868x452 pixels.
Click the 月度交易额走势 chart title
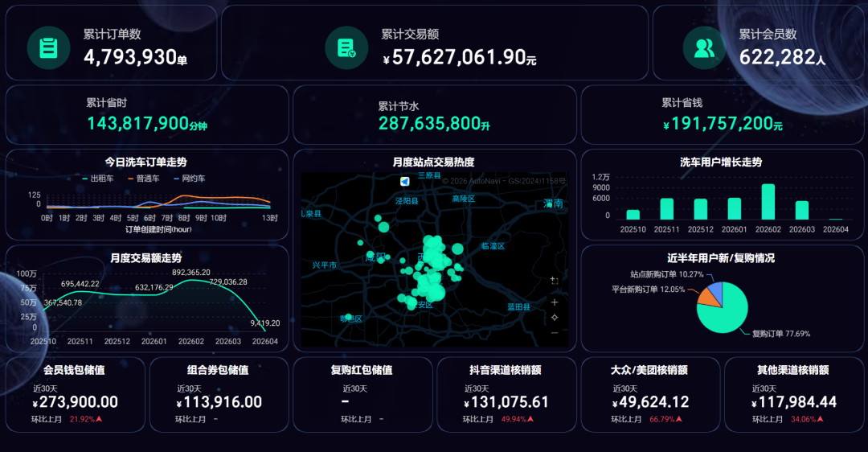pos(146,257)
